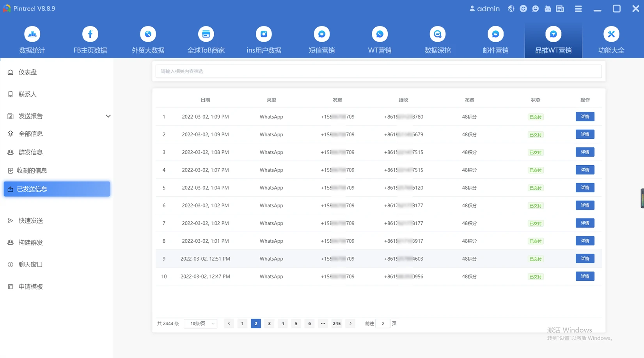Open FB主页数据 Facebook icon

coord(90,34)
